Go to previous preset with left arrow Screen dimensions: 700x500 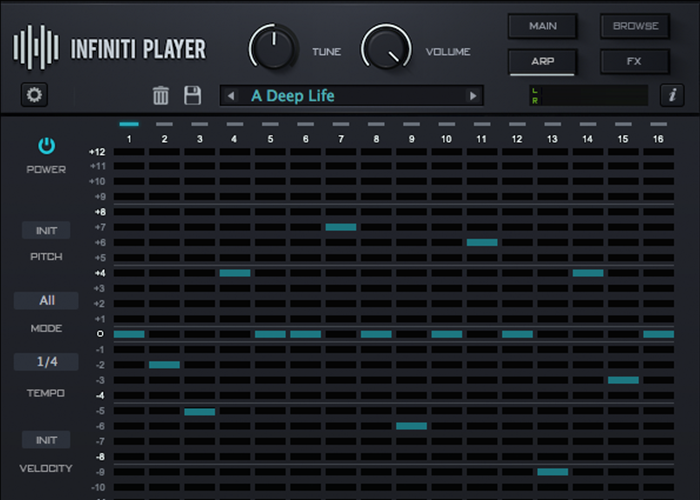(x=231, y=96)
